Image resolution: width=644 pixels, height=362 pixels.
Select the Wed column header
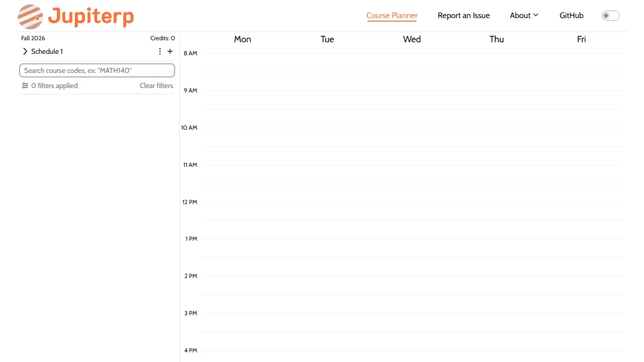pyautogui.click(x=412, y=39)
